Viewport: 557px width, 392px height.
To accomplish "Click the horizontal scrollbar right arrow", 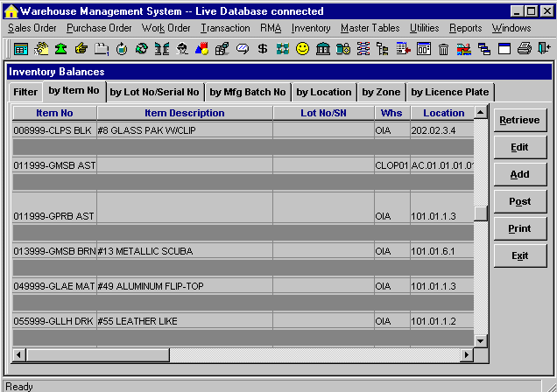I will 466,354.
